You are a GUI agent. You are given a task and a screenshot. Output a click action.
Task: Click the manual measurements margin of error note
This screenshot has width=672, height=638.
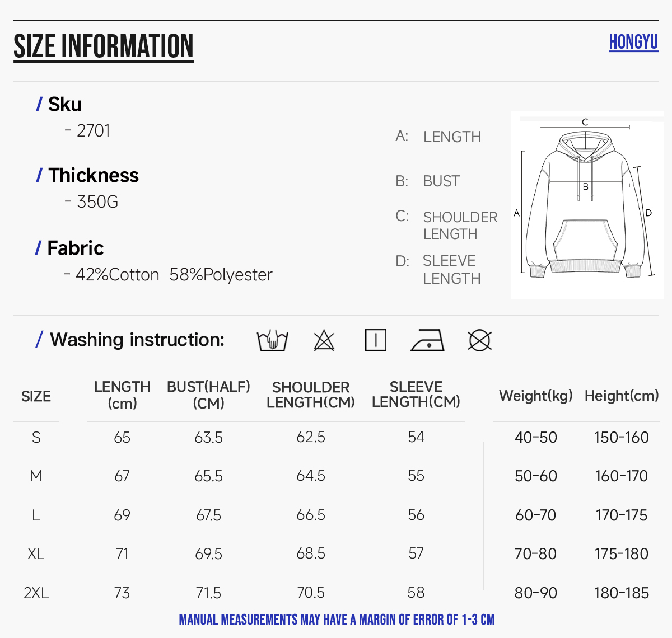coord(337,620)
